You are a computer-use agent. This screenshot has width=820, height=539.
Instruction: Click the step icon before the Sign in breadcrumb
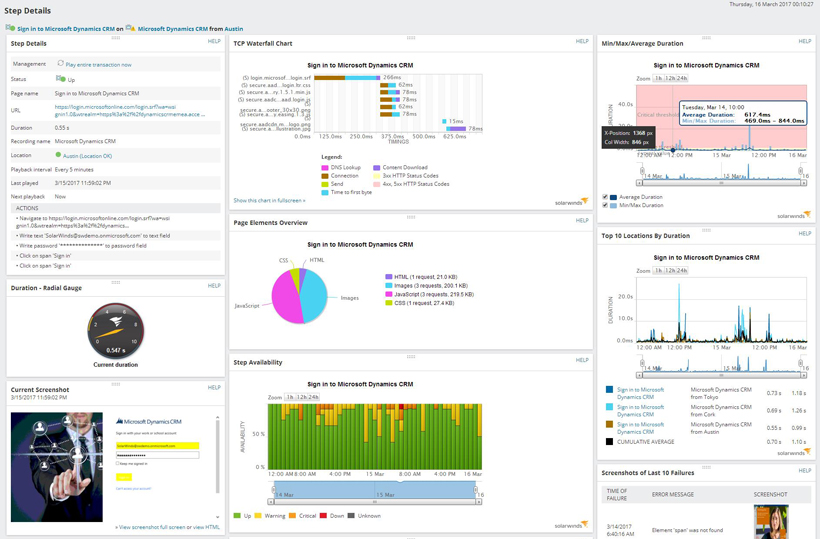pos(10,29)
